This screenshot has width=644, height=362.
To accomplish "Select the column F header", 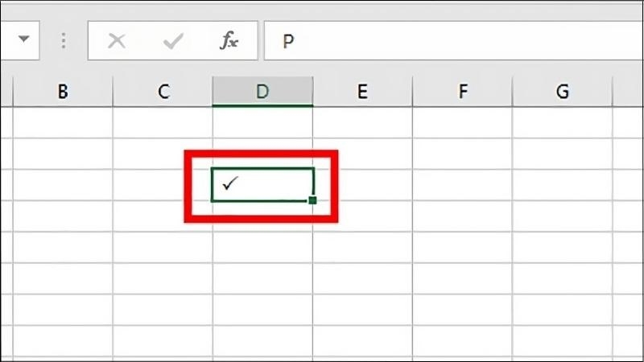I will (463, 91).
